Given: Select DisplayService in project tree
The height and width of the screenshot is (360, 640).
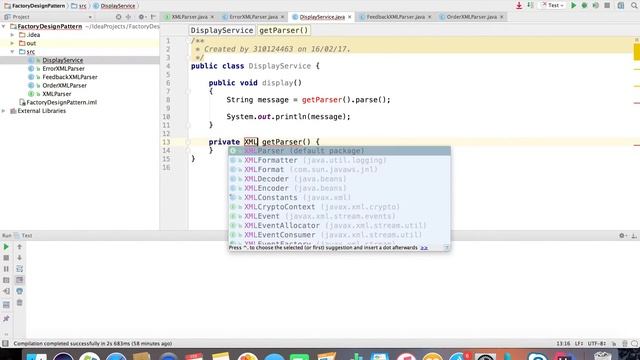Looking at the screenshot, I should tap(62, 60).
